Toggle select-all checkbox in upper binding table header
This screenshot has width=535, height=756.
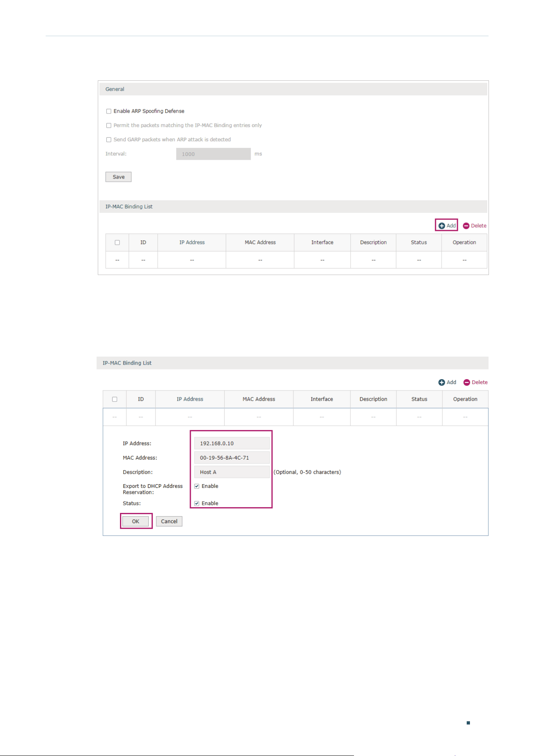click(x=117, y=243)
